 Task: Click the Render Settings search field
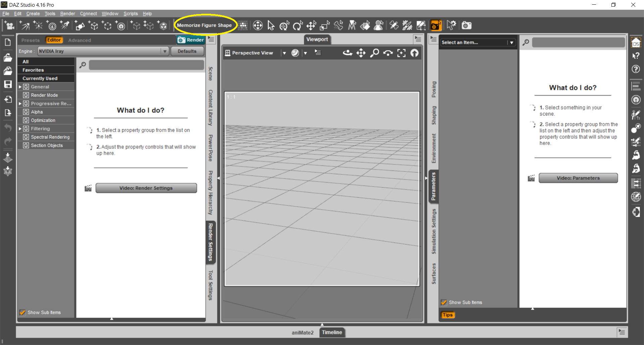point(147,65)
